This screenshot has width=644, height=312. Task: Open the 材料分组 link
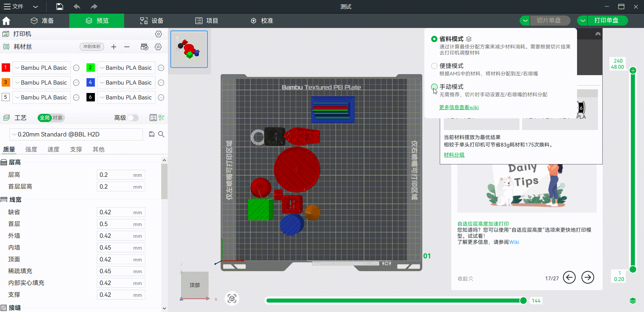[454, 155]
